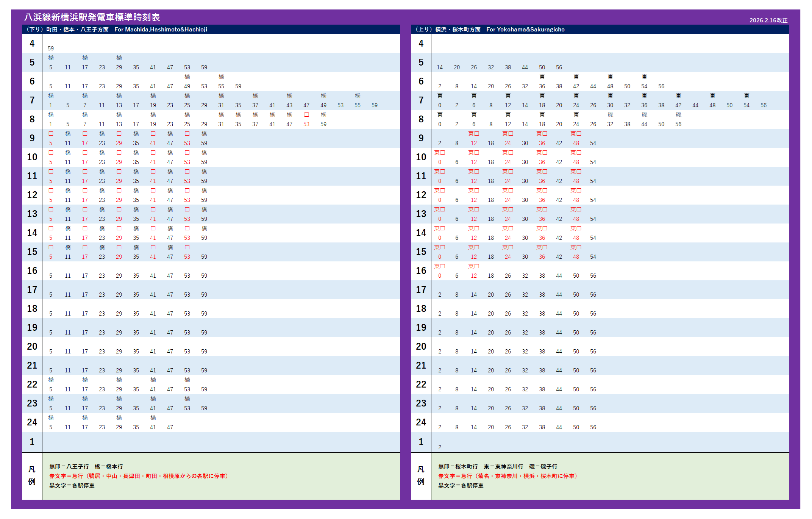
Task: Click the 橋 mark above outbound 6:49
Action: tap(187, 77)
